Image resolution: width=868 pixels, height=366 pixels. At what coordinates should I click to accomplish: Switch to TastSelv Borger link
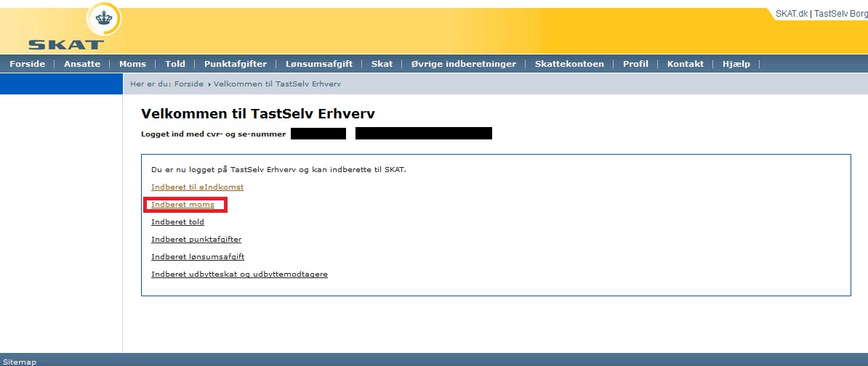840,14
